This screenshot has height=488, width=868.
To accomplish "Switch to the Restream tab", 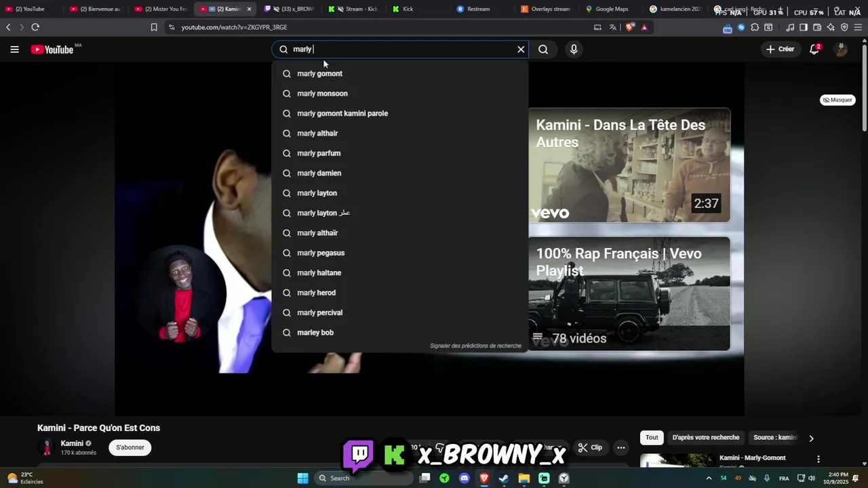I will 477,9.
